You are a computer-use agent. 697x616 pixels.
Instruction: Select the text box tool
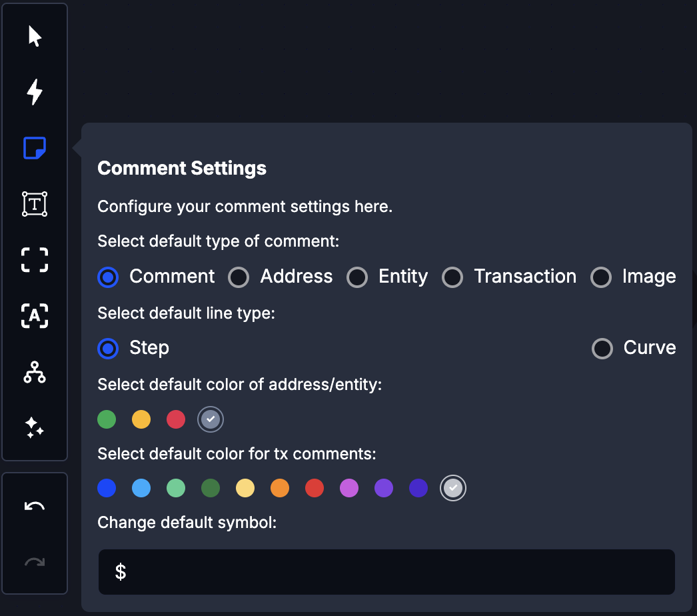pos(35,204)
